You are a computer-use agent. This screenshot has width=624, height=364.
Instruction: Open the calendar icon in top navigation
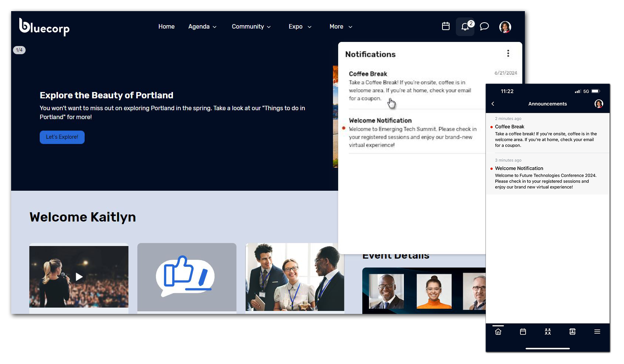pos(446,26)
